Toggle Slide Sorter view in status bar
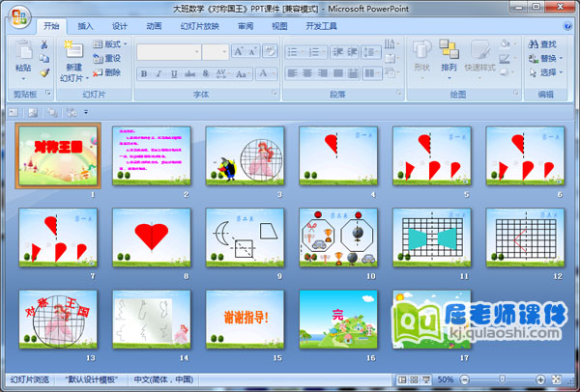The image size is (580, 392). pyautogui.click(x=416, y=381)
